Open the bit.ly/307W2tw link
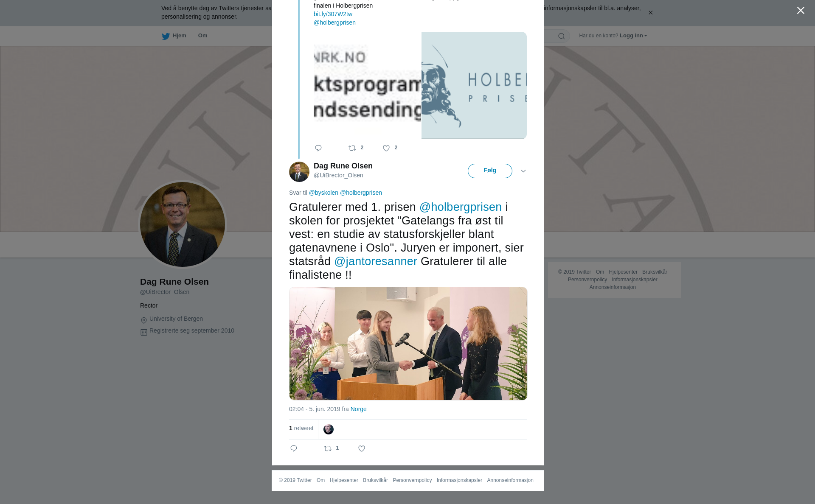The width and height of the screenshot is (815, 504). click(333, 14)
